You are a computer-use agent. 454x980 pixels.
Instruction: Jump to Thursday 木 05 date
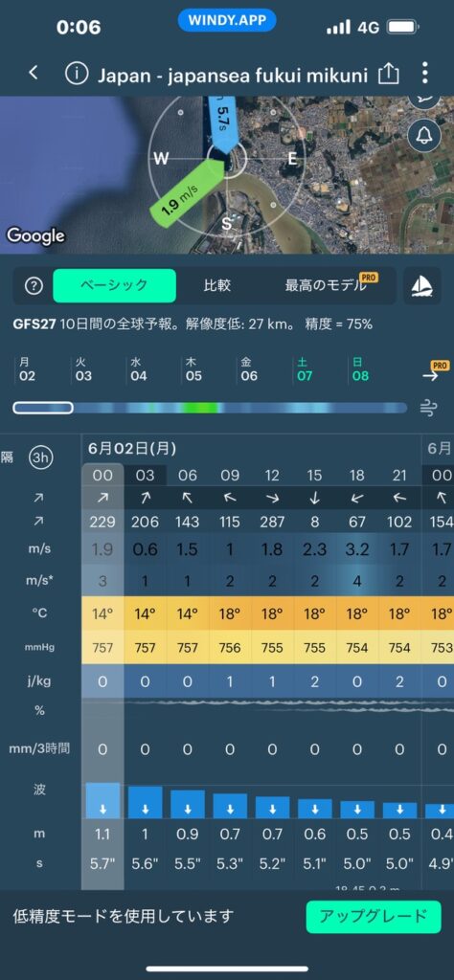[x=193, y=369]
